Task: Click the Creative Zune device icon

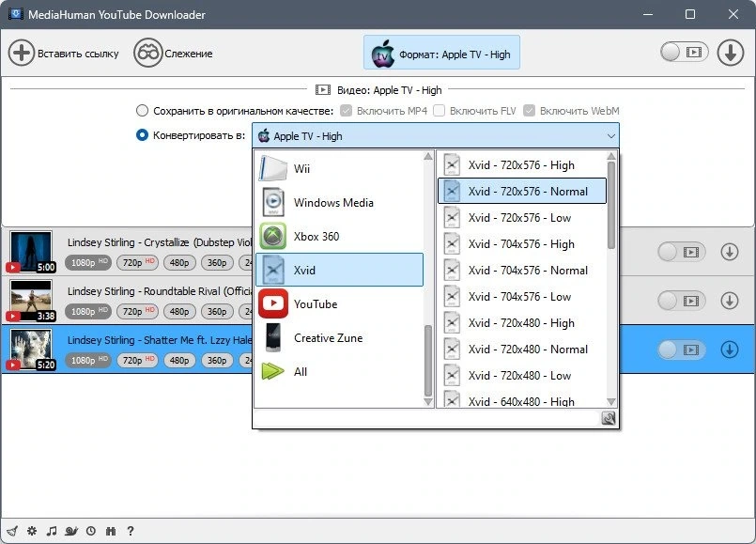Action: [x=273, y=337]
